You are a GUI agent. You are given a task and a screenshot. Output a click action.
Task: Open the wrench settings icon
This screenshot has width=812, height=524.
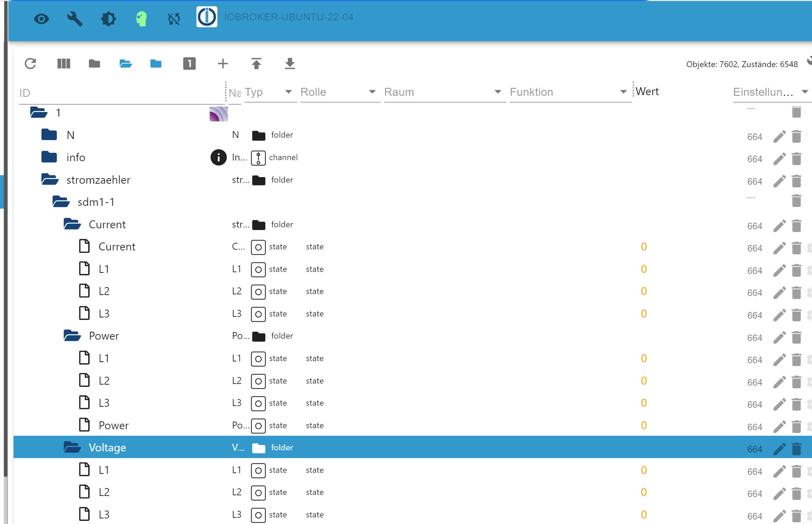point(74,19)
